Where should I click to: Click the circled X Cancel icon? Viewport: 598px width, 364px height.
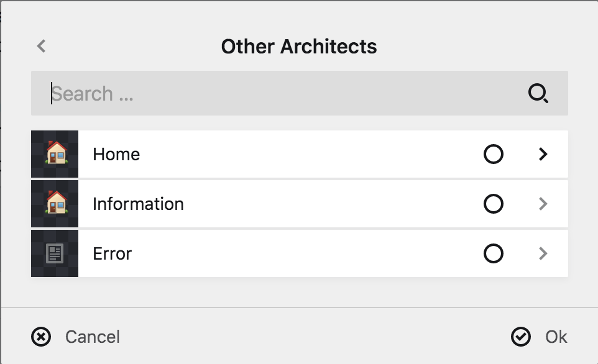[41, 337]
